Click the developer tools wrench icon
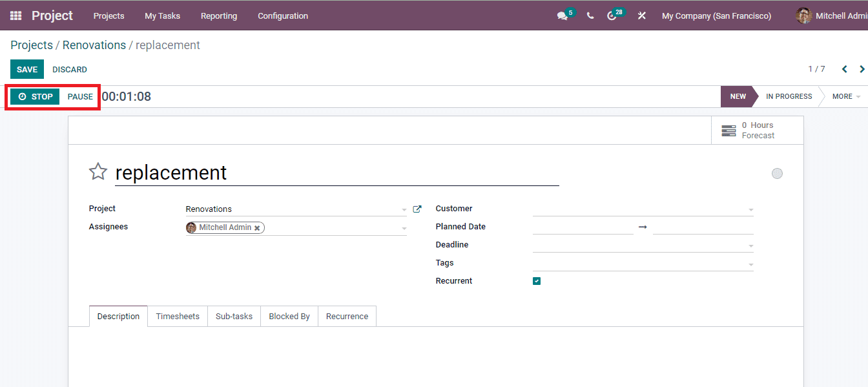Image resolution: width=868 pixels, height=387 pixels. (x=641, y=16)
